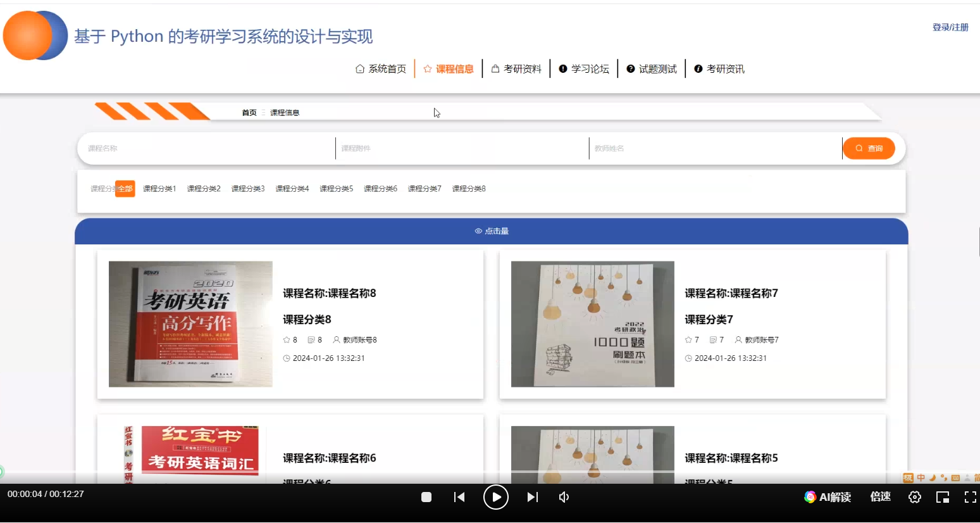The image size is (980, 523).
Task: Open the 红宝书考研英语词汇 thumbnail
Action: (190, 455)
